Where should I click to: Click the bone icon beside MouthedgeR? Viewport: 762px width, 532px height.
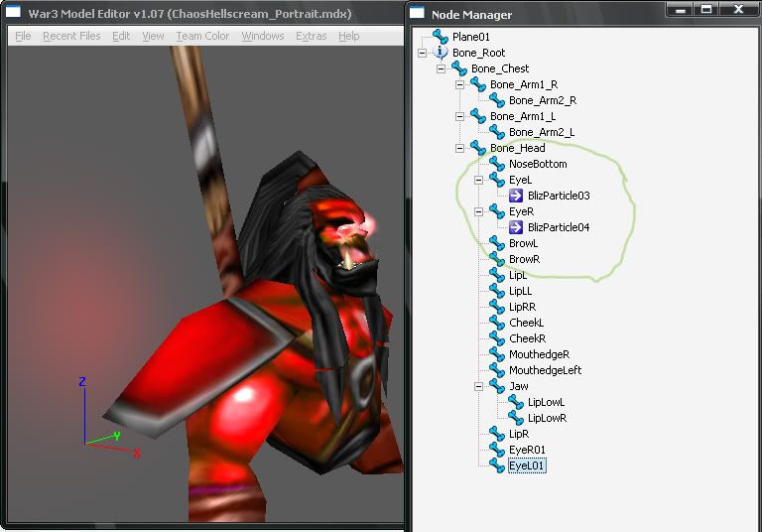(497, 354)
